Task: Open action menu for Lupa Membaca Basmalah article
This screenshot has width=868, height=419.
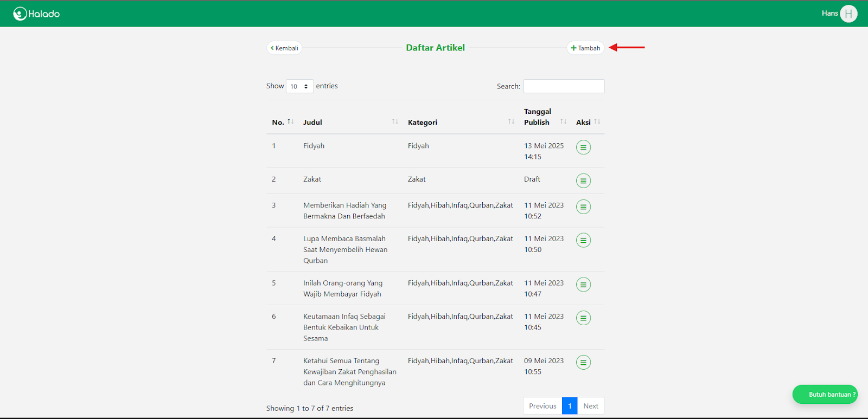Action: 583,240
